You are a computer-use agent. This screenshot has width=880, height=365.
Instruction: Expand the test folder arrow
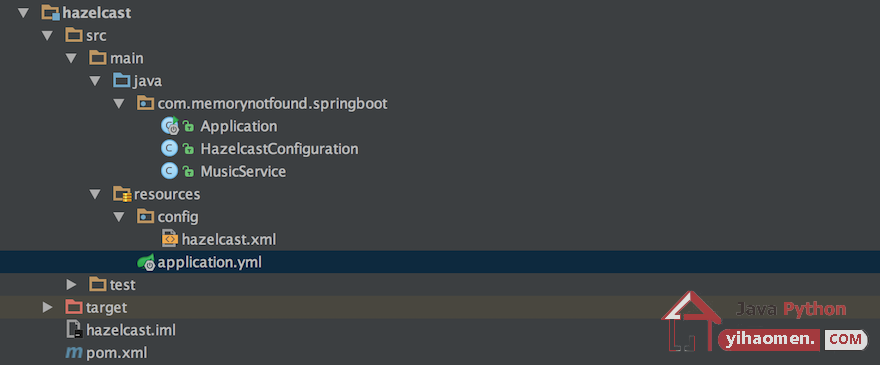pyautogui.click(x=71, y=285)
